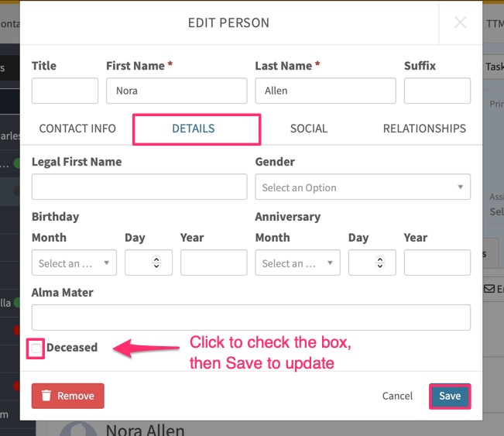
Task: Focus the Alma Mater text field
Action: [x=251, y=318]
